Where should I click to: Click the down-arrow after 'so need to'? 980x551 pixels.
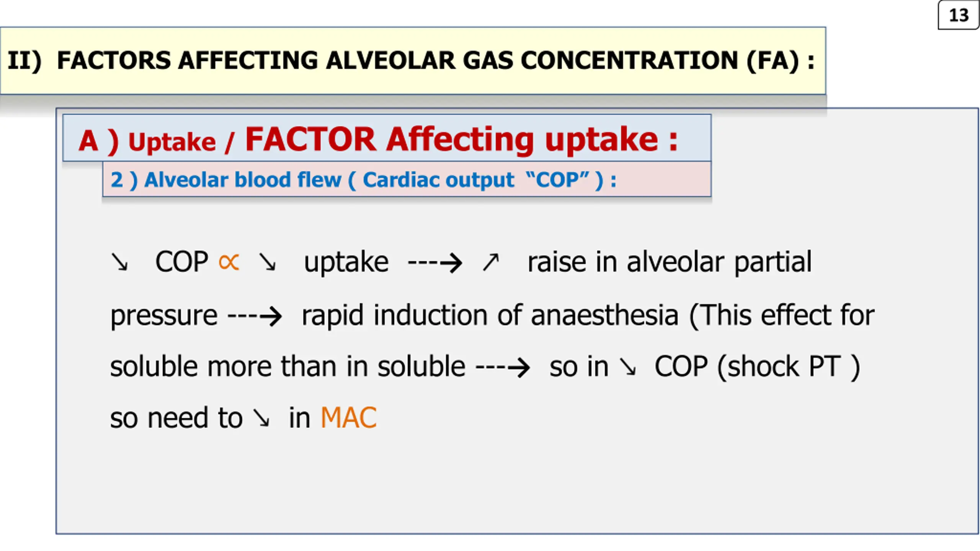[x=262, y=419]
